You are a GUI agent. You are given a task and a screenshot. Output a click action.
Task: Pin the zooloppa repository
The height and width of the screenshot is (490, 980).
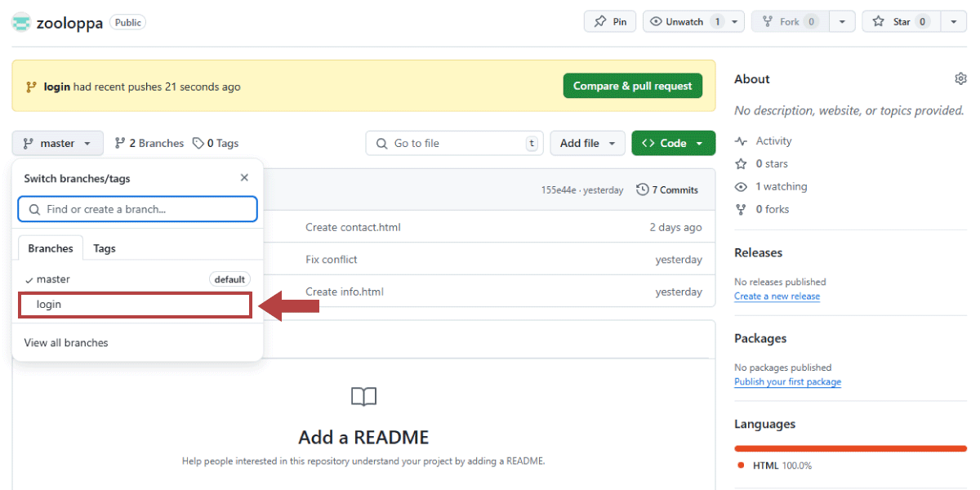click(610, 21)
